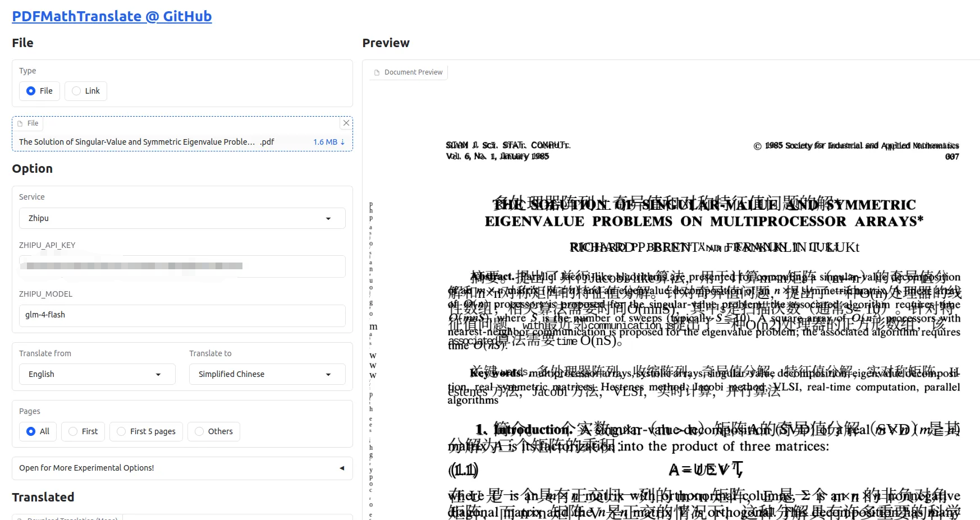Click the uploaded PDF file name

click(x=146, y=142)
